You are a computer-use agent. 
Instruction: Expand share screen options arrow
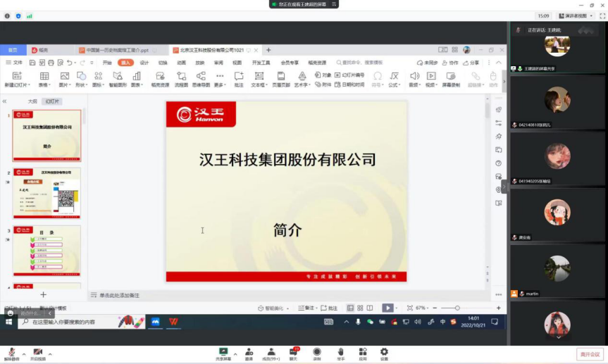pyautogui.click(x=235, y=354)
